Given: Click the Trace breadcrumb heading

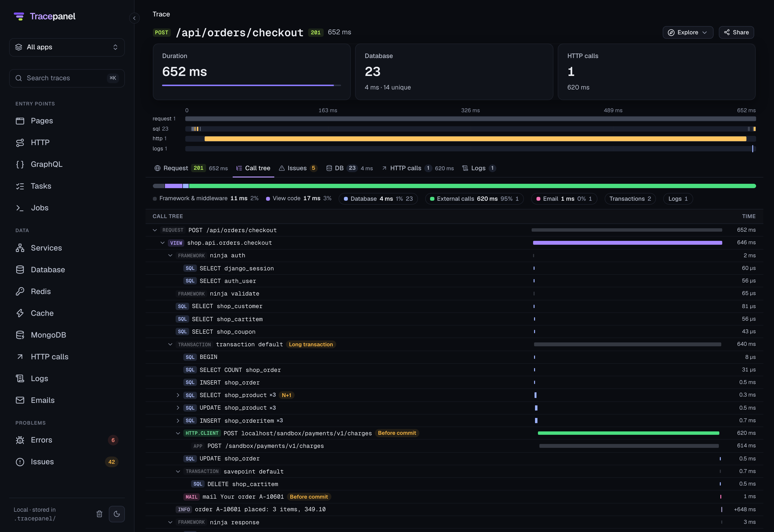Looking at the screenshot, I should pos(161,14).
